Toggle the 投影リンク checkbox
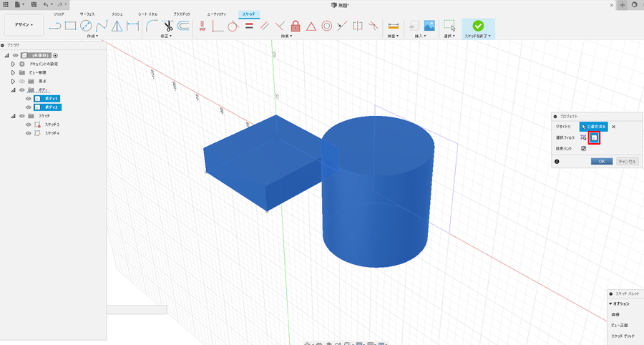644x345 pixels. tap(584, 149)
